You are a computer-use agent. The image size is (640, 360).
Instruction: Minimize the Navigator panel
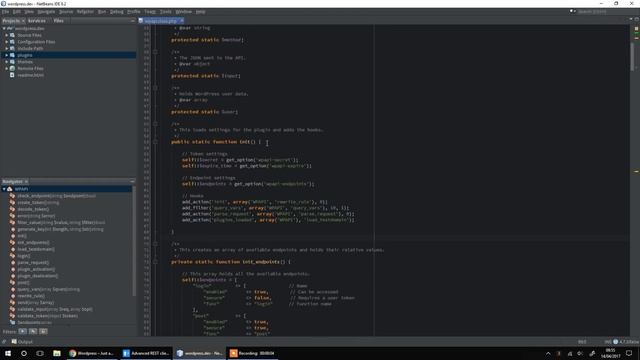tap(132, 181)
